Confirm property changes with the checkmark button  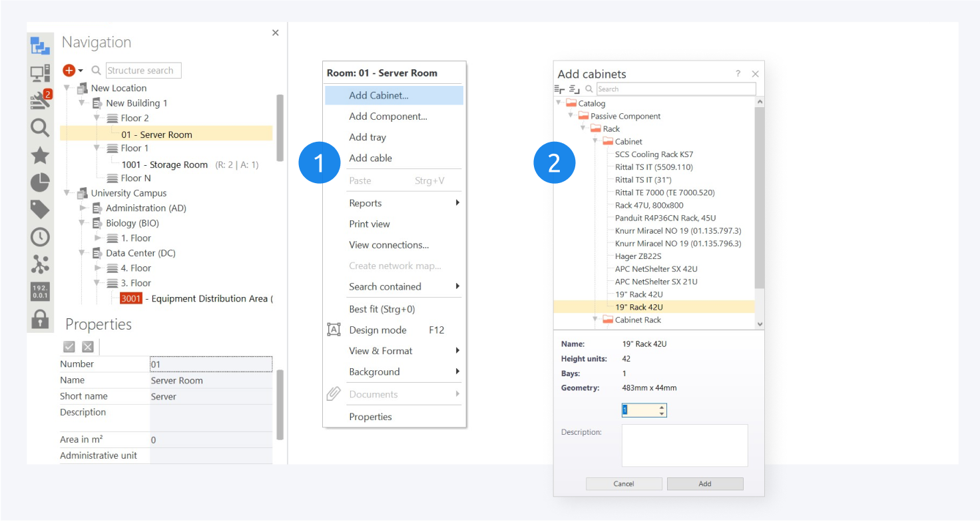coord(69,346)
